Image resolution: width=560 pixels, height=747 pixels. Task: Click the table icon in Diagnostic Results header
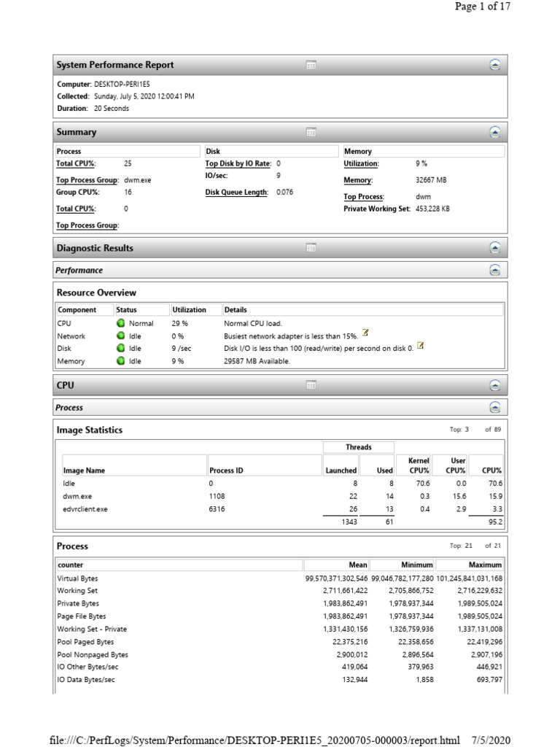[311, 248]
